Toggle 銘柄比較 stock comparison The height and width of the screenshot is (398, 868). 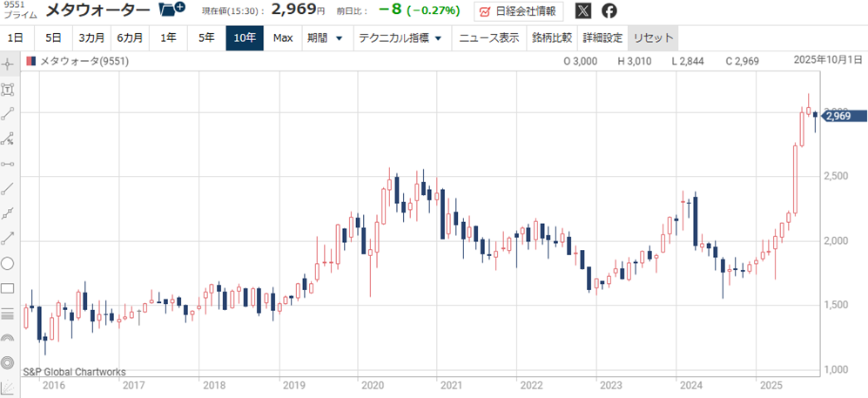(551, 38)
